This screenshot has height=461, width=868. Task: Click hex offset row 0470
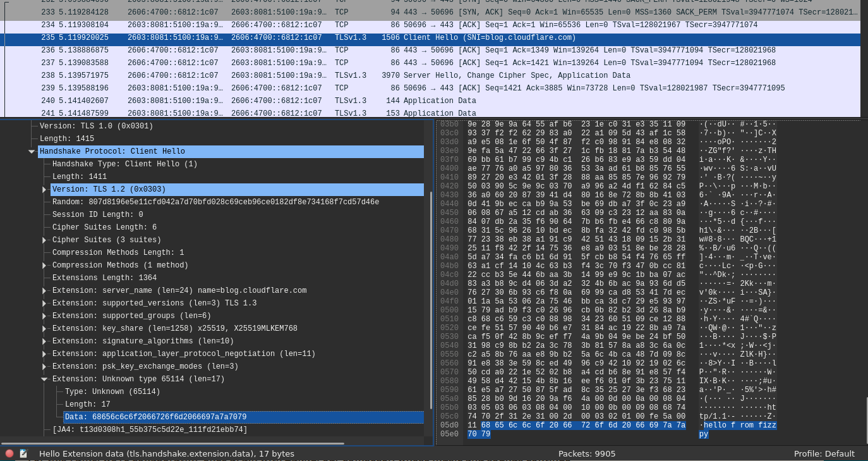(449, 230)
